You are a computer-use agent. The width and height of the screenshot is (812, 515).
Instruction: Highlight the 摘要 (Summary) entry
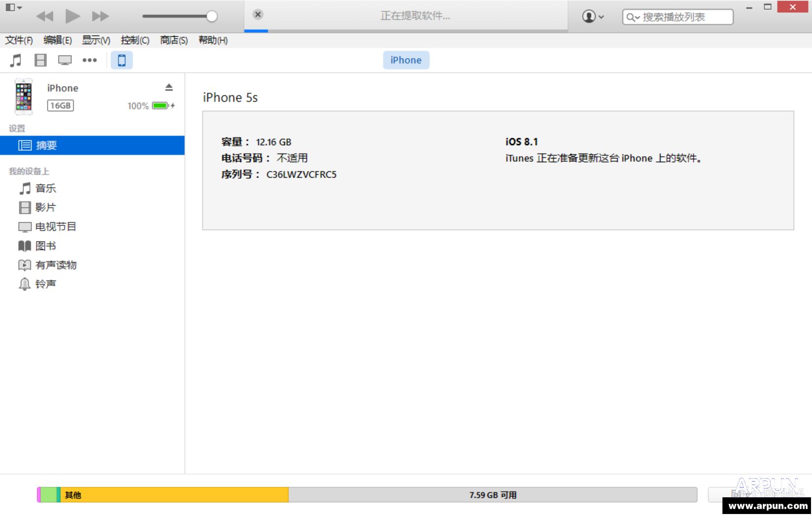[x=48, y=145]
